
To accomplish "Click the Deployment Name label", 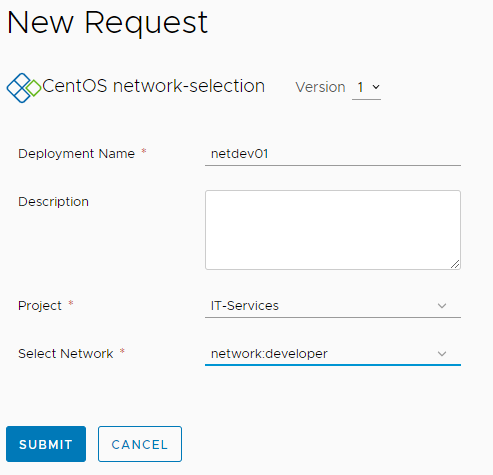I will pyautogui.click(x=76, y=154).
